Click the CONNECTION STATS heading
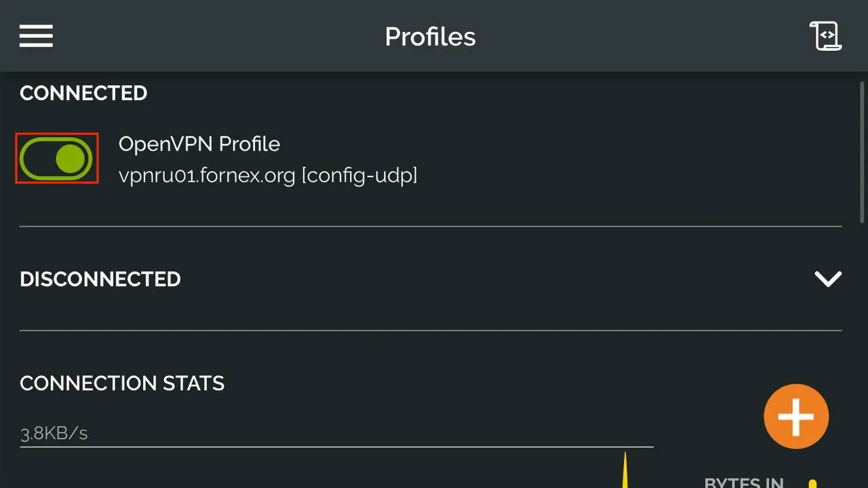This screenshot has height=488, width=868. point(122,383)
